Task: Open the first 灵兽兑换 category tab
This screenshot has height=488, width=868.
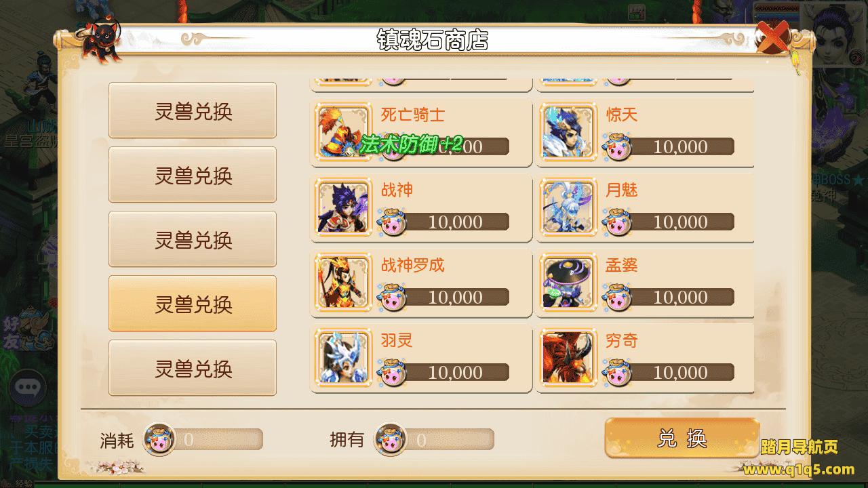Action: pyautogui.click(x=193, y=110)
